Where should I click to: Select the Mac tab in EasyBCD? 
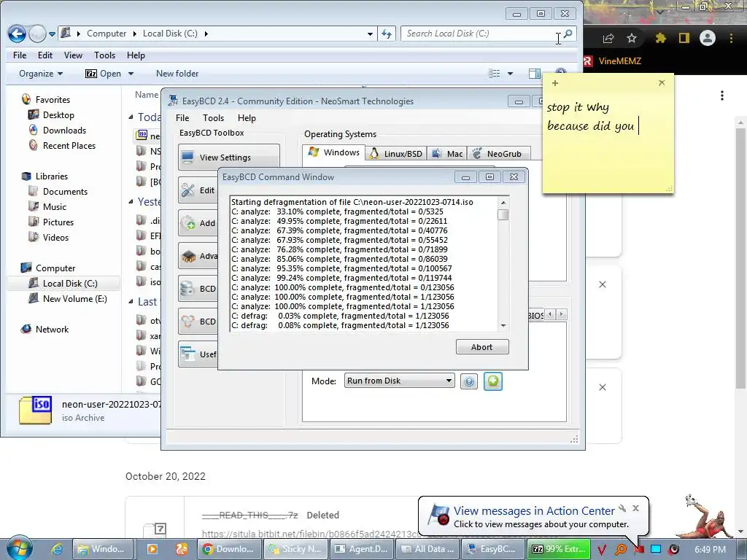point(447,153)
